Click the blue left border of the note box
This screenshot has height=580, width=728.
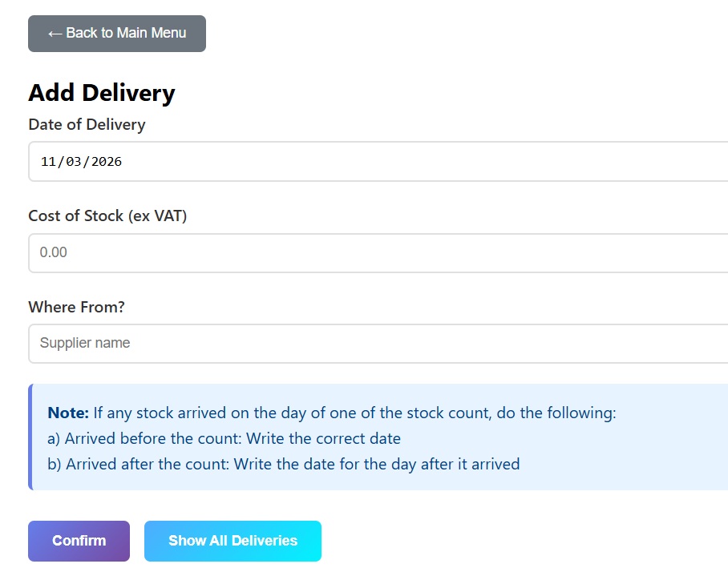tap(30, 437)
